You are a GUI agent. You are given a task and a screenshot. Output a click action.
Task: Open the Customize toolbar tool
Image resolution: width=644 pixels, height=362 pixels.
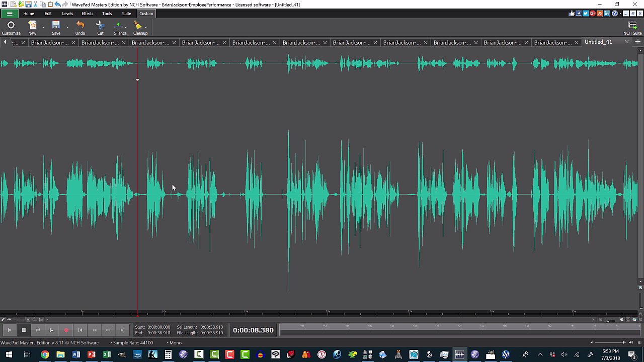[x=11, y=28]
